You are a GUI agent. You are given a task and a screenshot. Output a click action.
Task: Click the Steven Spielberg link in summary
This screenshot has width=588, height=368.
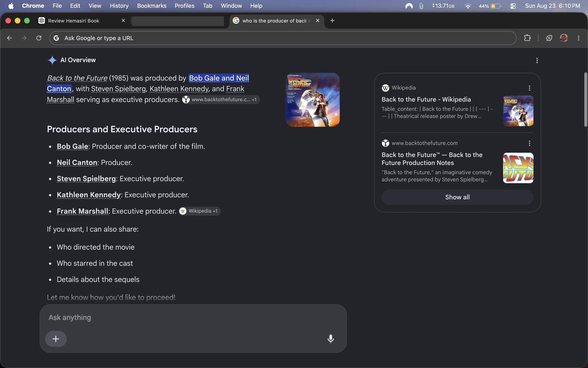click(118, 89)
